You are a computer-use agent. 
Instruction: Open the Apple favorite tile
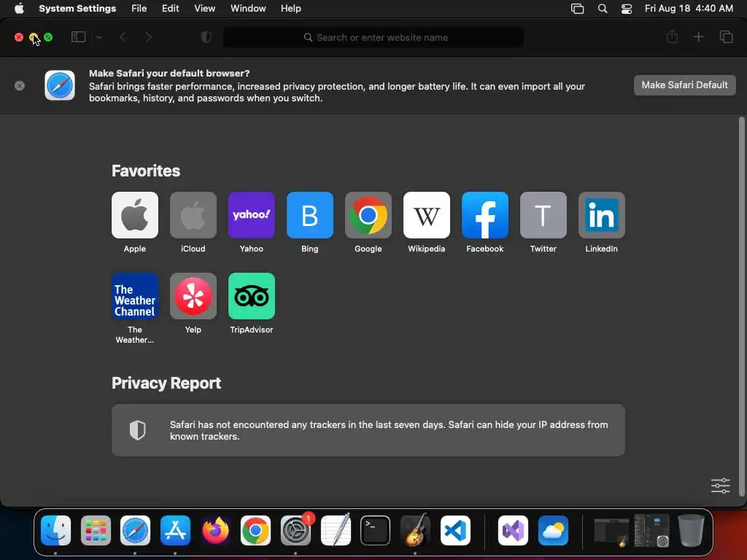point(135,215)
